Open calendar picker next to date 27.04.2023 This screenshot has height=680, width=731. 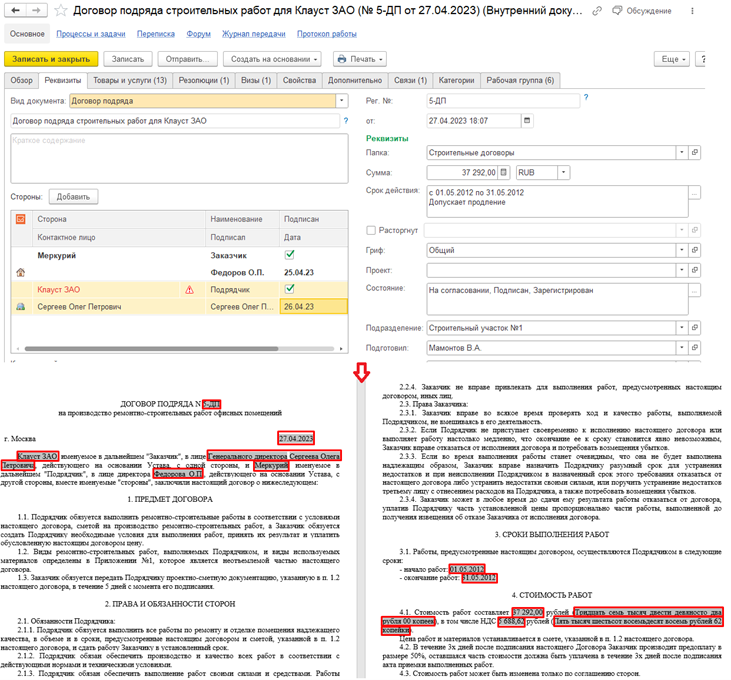tap(527, 121)
